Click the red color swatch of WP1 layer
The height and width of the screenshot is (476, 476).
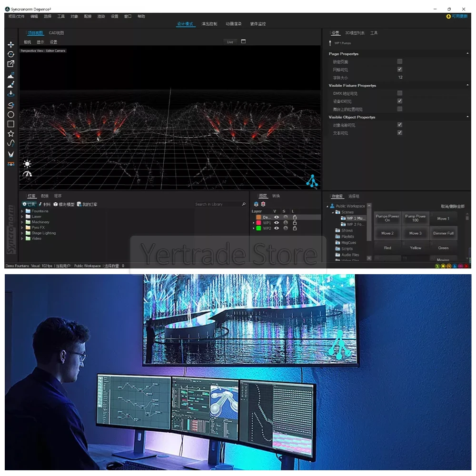point(258,223)
